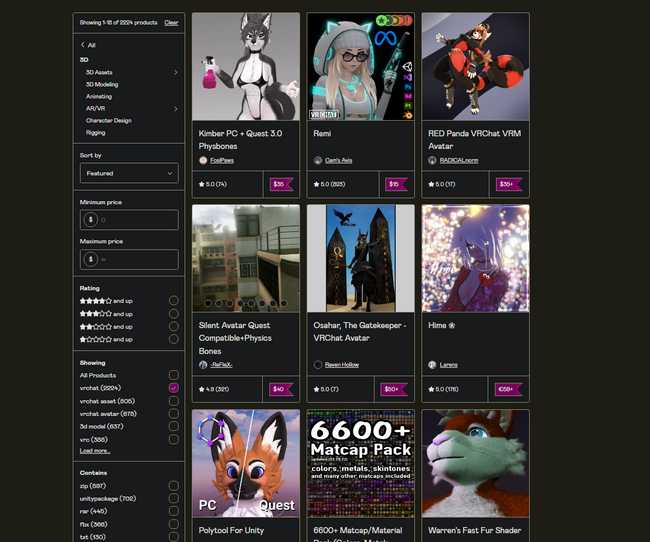The height and width of the screenshot is (542, 650).
Task: Open seller link under Kimber PC + Quest
Action: point(222,160)
